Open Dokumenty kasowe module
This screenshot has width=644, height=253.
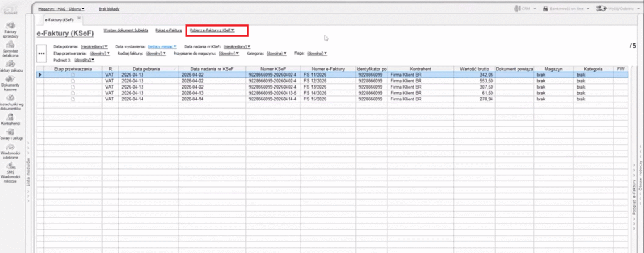tap(10, 87)
